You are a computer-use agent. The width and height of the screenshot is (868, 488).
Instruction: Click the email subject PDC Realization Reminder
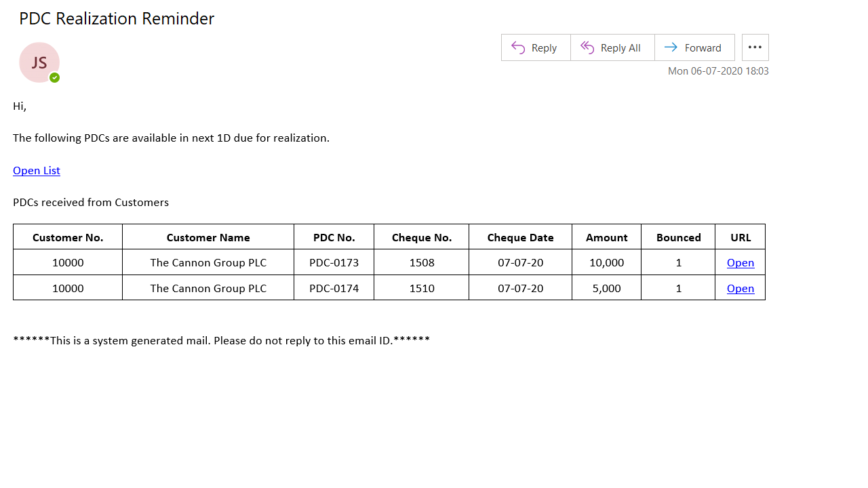(x=117, y=19)
